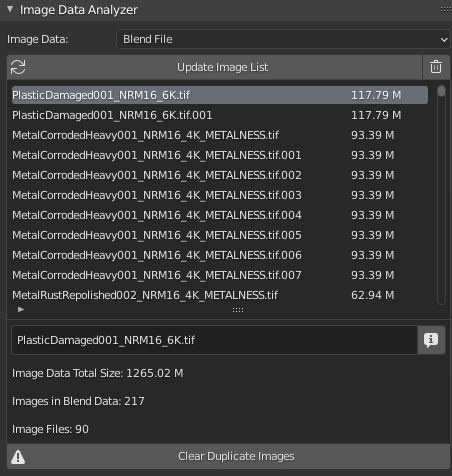Open the Image Data dropdown showing Blend File
This screenshot has height=476, width=452.
284,39
